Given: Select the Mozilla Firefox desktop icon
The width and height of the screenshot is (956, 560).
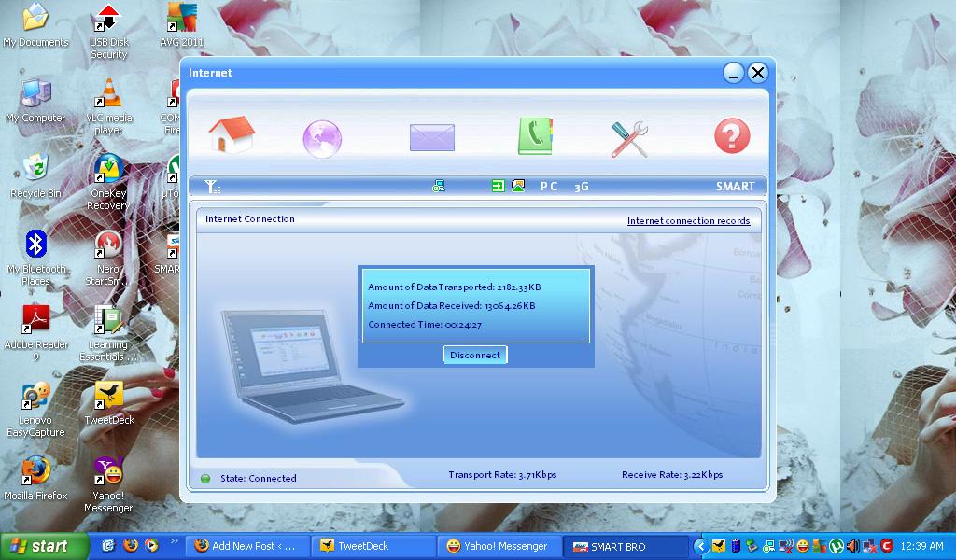Looking at the screenshot, I should [35, 477].
